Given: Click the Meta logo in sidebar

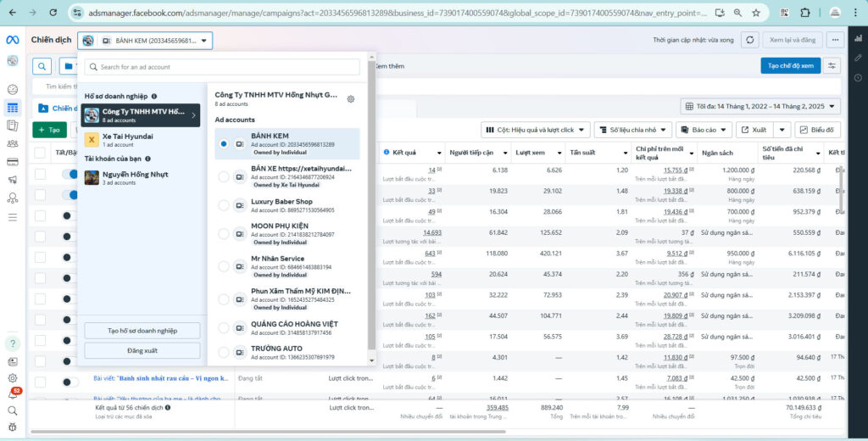Looking at the screenshot, I should tap(13, 41).
